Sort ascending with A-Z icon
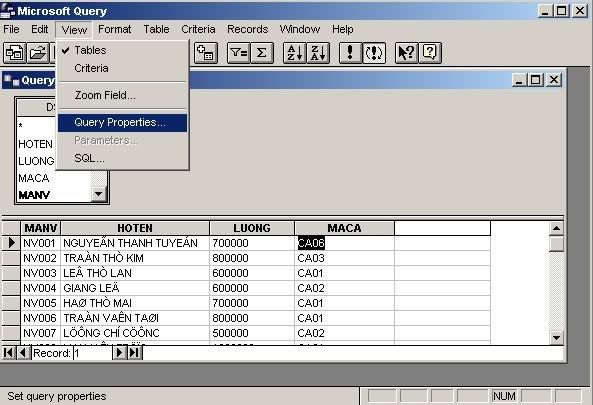593x405 pixels. click(x=295, y=53)
